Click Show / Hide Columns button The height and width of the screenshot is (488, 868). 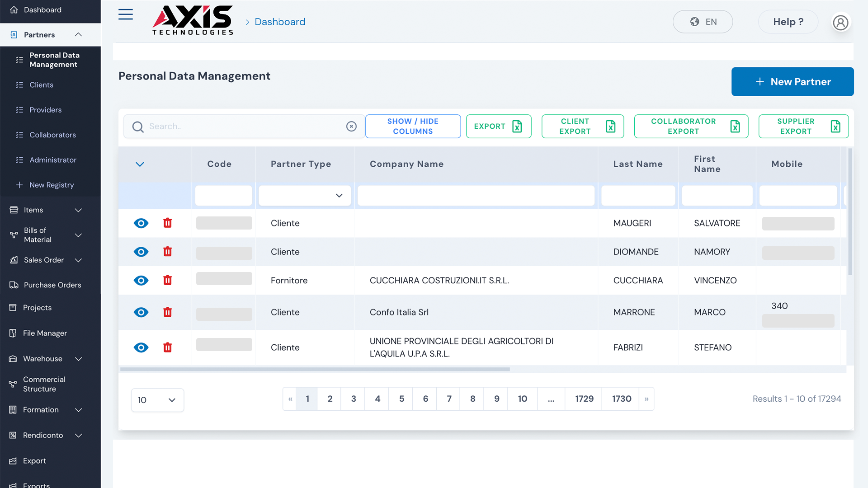point(412,127)
